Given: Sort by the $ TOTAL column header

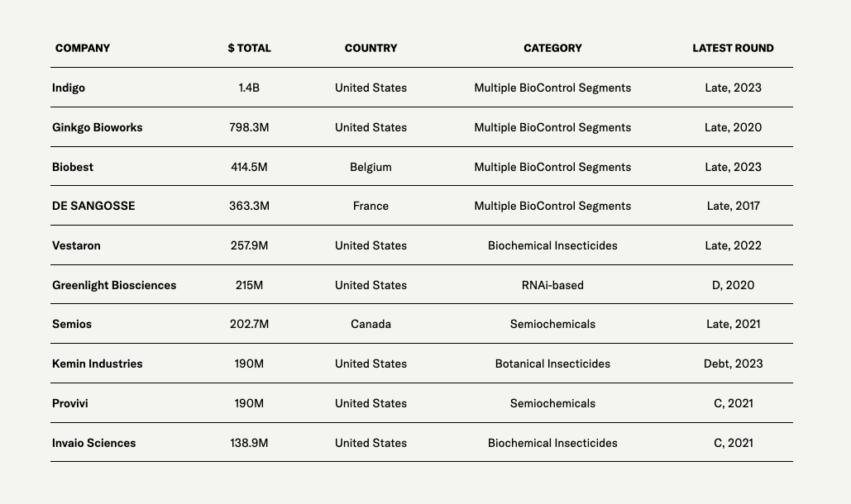Looking at the screenshot, I should 249,48.
